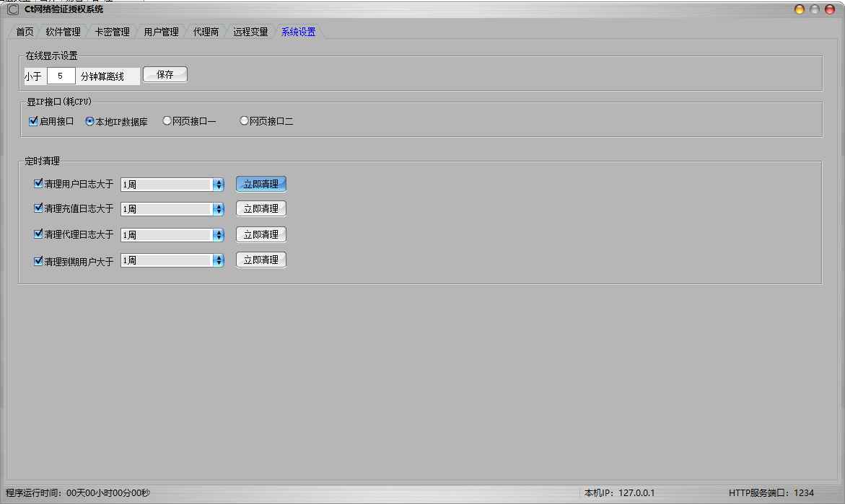This screenshot has width=845, height=504.
Task: Open the 卡密管理 tab
Action: click(x=112, y=32)
